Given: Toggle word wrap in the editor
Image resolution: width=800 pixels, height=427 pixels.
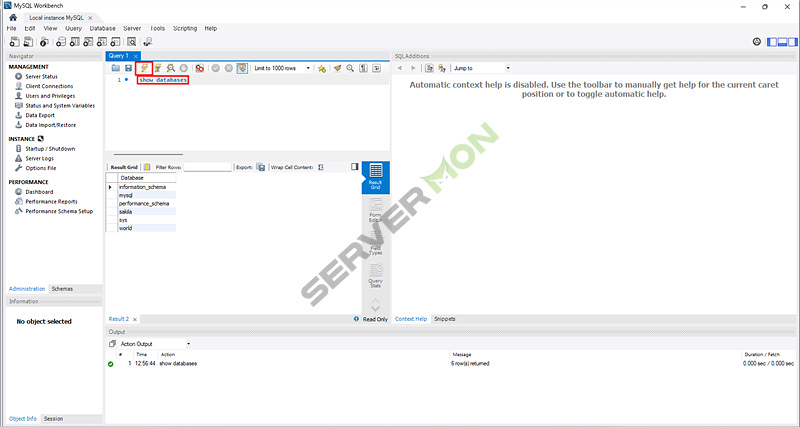Looking at the screenshot, I should tap(377, 68).
